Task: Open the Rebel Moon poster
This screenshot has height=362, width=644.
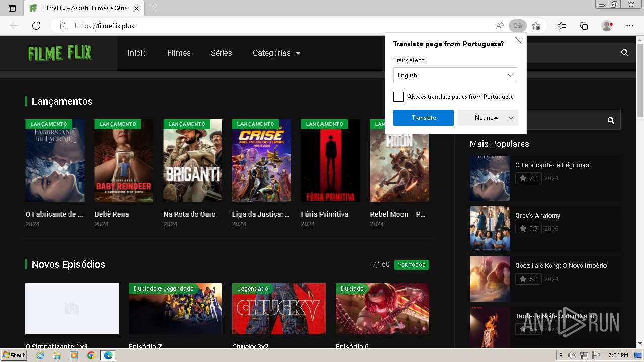Action: [x=399, y=168]
